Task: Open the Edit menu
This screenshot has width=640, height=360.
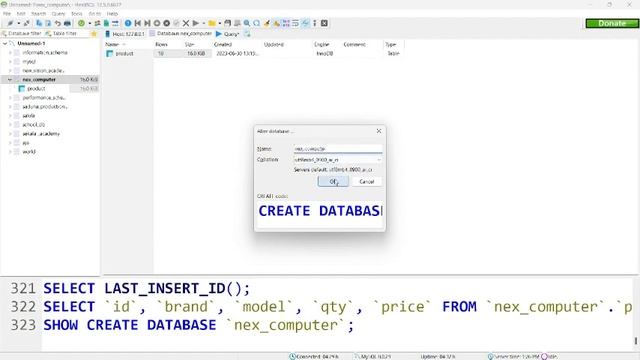Action: (21, 13)
